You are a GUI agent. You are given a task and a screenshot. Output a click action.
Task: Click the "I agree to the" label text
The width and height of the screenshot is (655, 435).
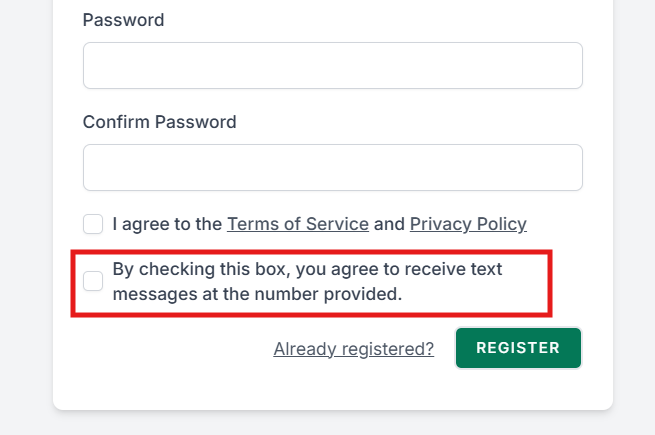click(167, 224)
